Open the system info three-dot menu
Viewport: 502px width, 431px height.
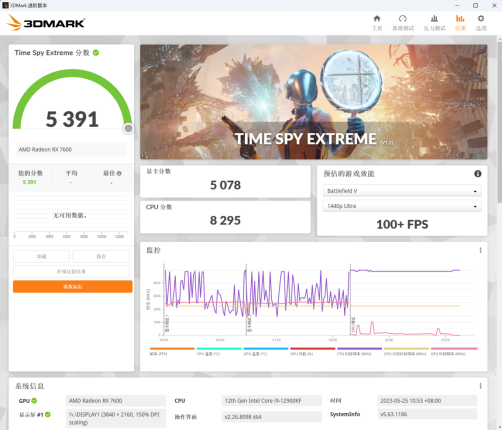point(480,386)
